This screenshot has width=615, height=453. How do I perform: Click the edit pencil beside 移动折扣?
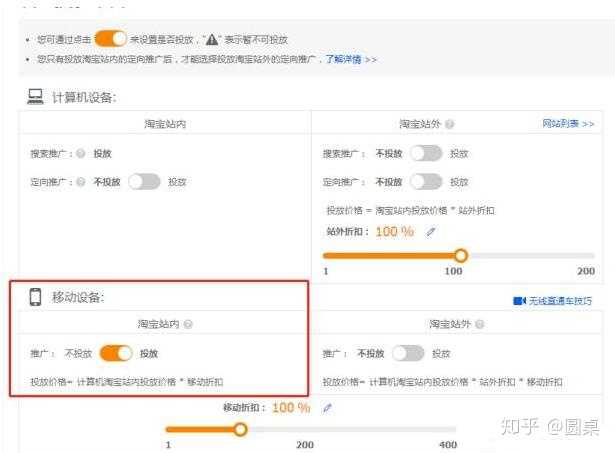click(x=327, y=408)
